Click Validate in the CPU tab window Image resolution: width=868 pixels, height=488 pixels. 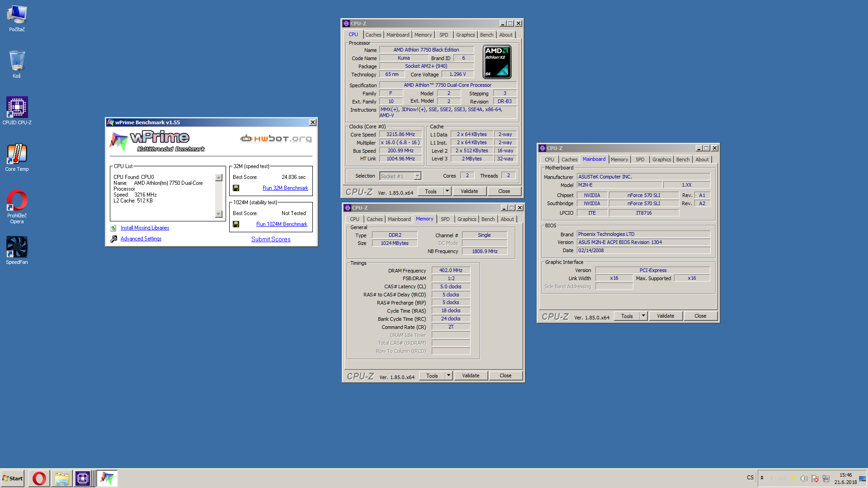click(469, 191)
